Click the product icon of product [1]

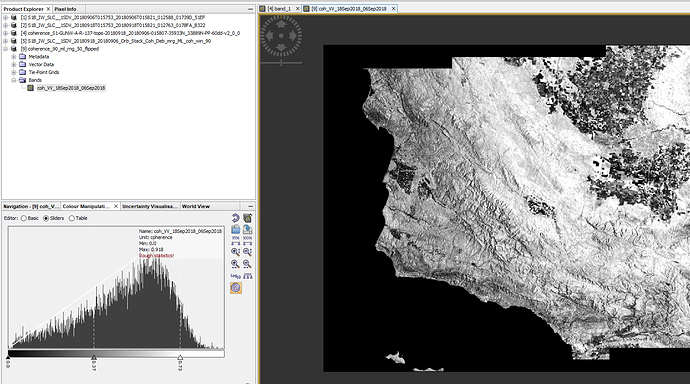[x=14, y=18]
